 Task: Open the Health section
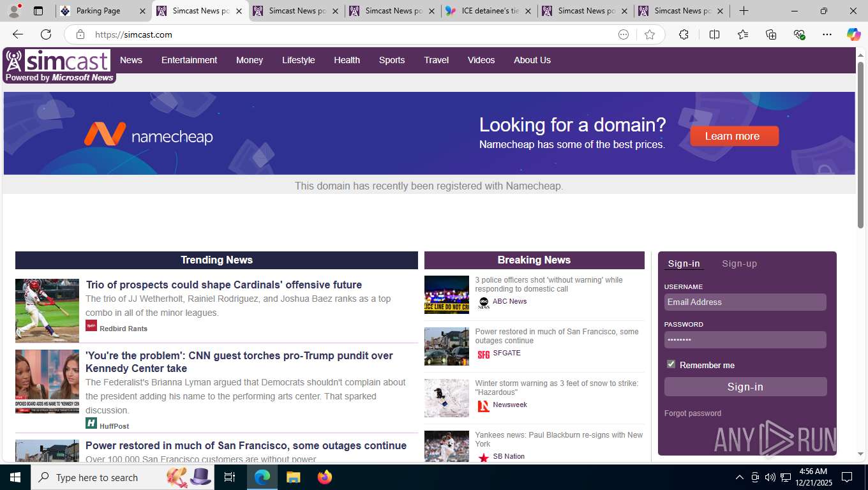[x=347, y=60]
